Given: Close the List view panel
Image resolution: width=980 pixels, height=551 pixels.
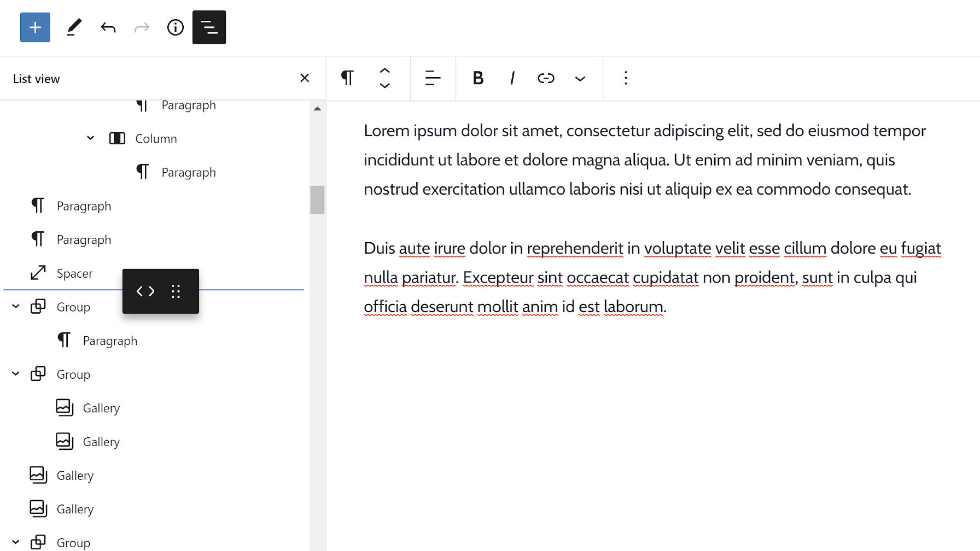Looking at the screenshot, I should click(305, 78).
